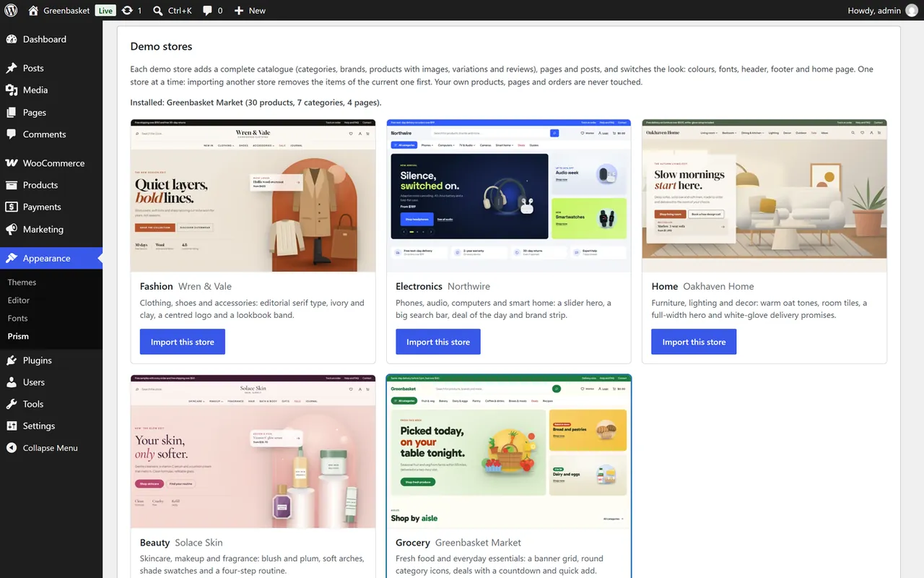The height and width of the screenshot is (578, 924).
Task: Open the comments bubble icon in admin bar
Action: [x=208, y=10]
